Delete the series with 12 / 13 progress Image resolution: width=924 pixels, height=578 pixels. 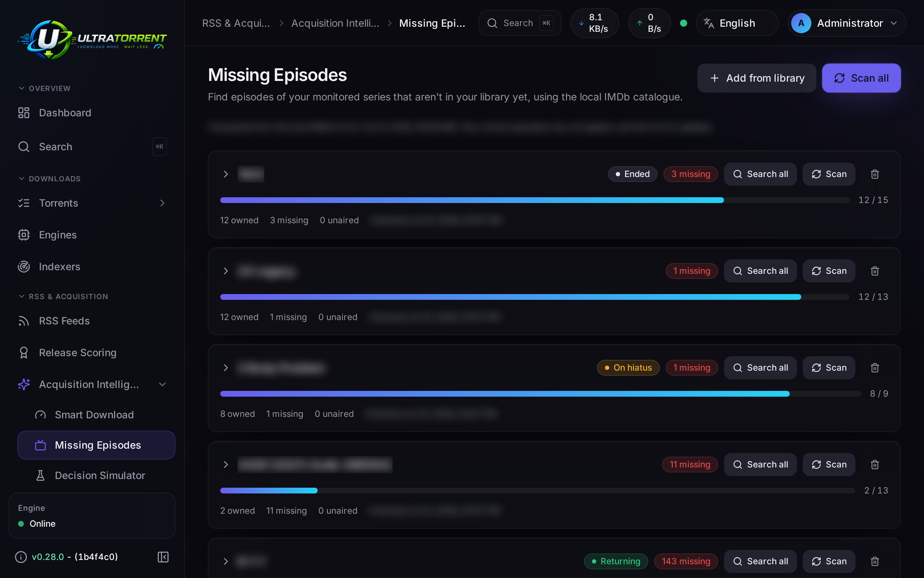(x=875, y=271)
